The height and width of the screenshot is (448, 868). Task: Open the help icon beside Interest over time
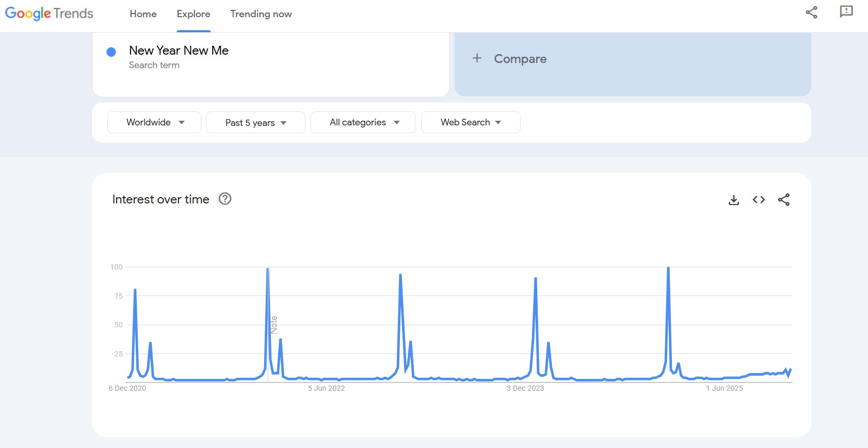(x=225, y=199)
